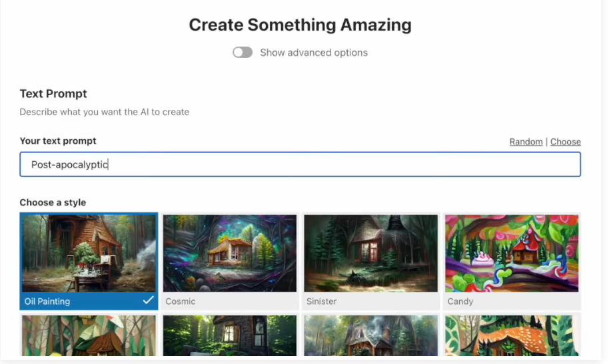Click the "Show advanced options" label text
611x364 pixels.
click(x=314, y=53)
